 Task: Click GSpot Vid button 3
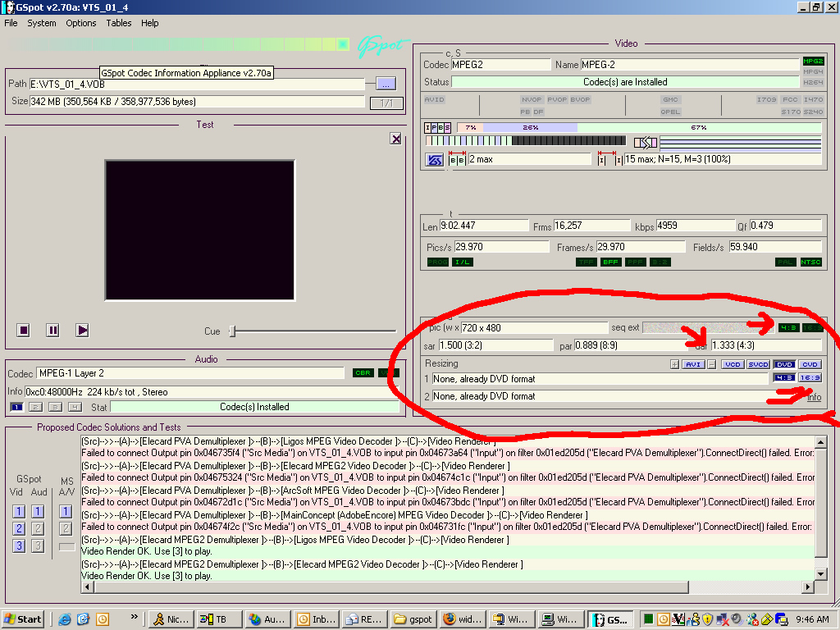pyautogui.click(x=19, y=546)
